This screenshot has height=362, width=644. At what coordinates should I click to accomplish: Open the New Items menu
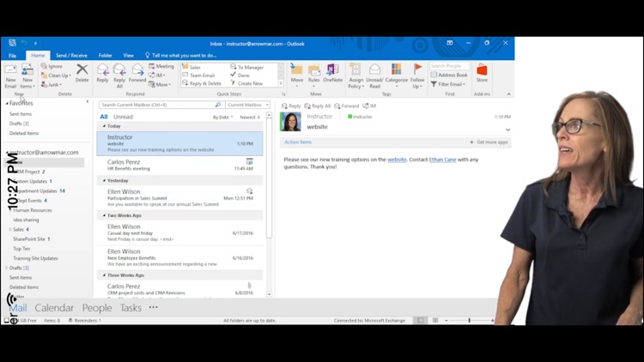[x=27, y=76]
